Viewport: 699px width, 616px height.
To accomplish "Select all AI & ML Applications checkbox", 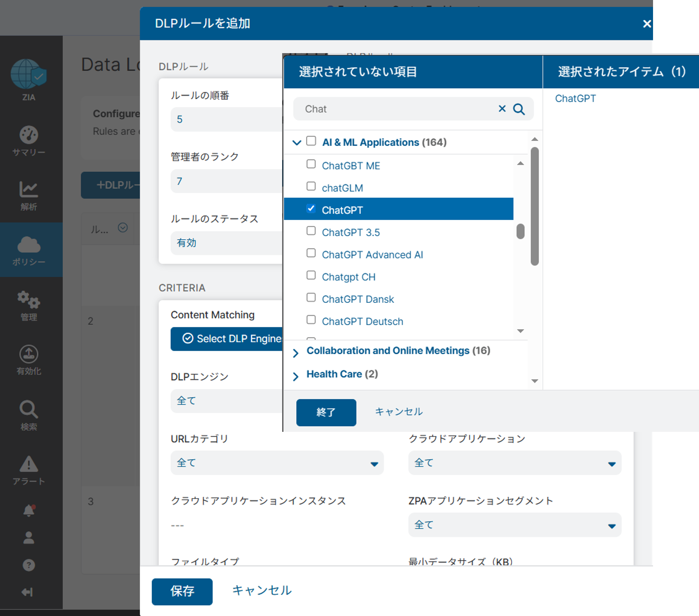I will [x=311, y=141].
